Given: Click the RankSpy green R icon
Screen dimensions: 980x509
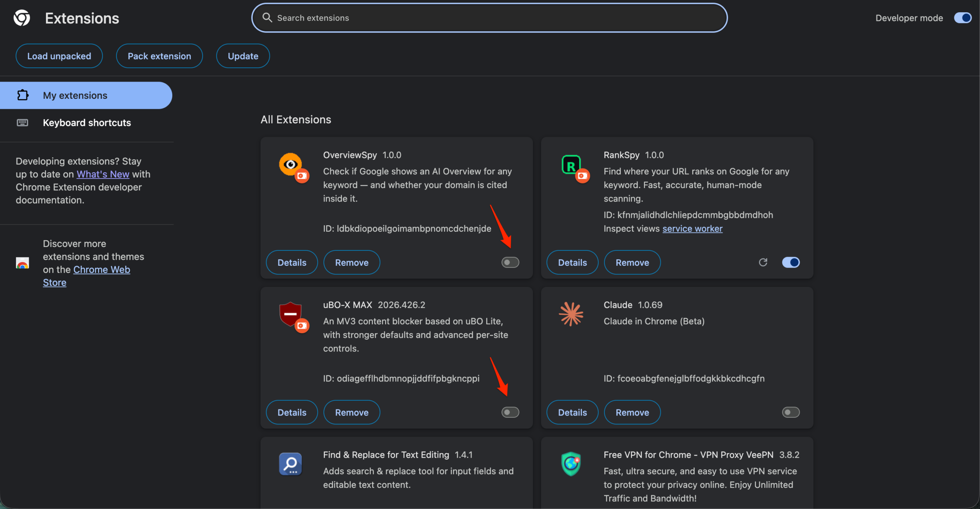Looking at the screenshot, I should click(571, 165).
